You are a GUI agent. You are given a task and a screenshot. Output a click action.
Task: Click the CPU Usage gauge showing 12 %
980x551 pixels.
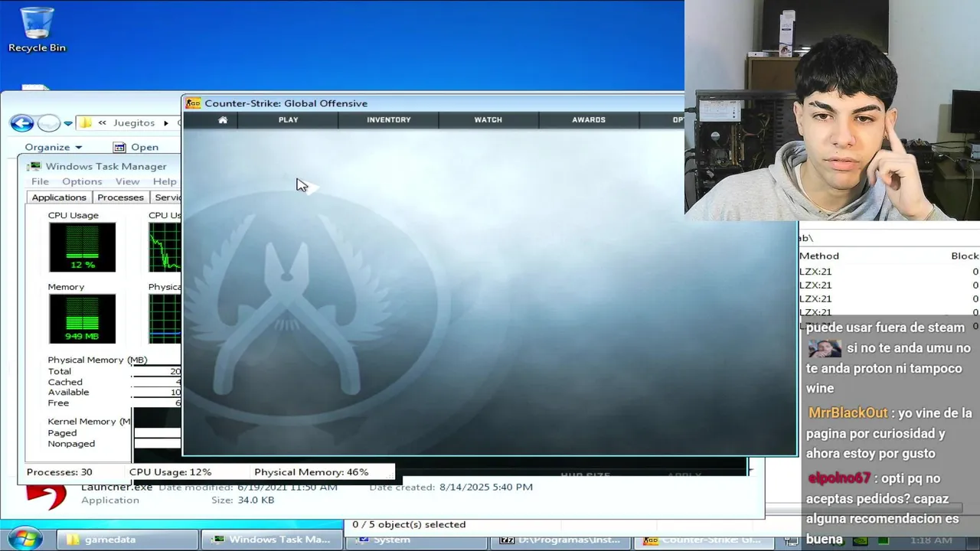coord(82,247)
